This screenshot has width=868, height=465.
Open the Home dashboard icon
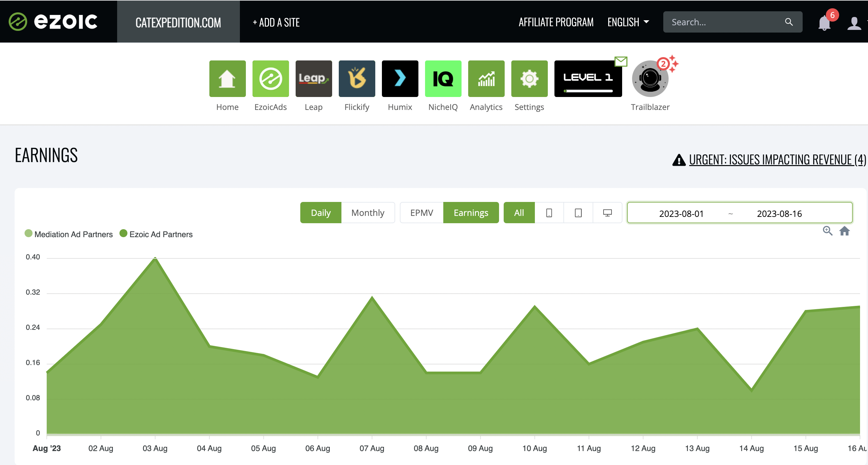click(227, 79)
